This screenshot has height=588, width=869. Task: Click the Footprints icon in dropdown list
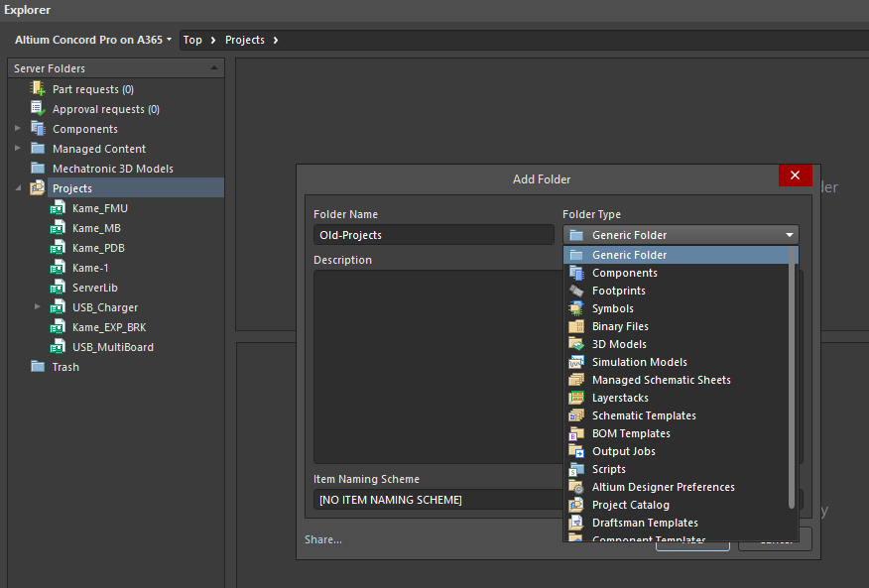point(576,291)
